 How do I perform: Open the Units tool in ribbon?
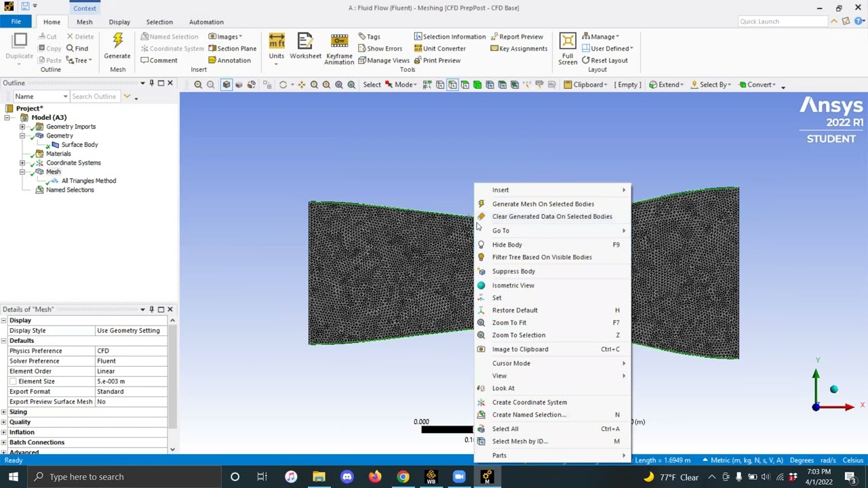click(277, 47)
